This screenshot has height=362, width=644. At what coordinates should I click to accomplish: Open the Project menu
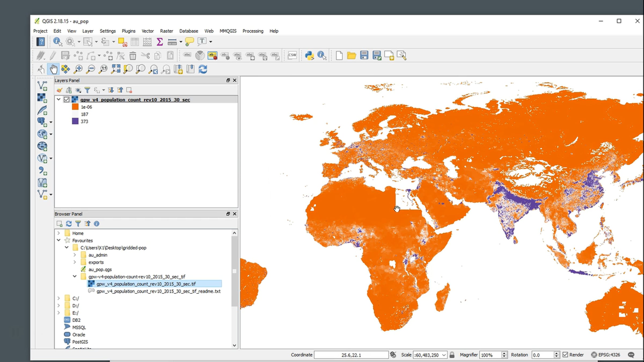pos(40,31)
